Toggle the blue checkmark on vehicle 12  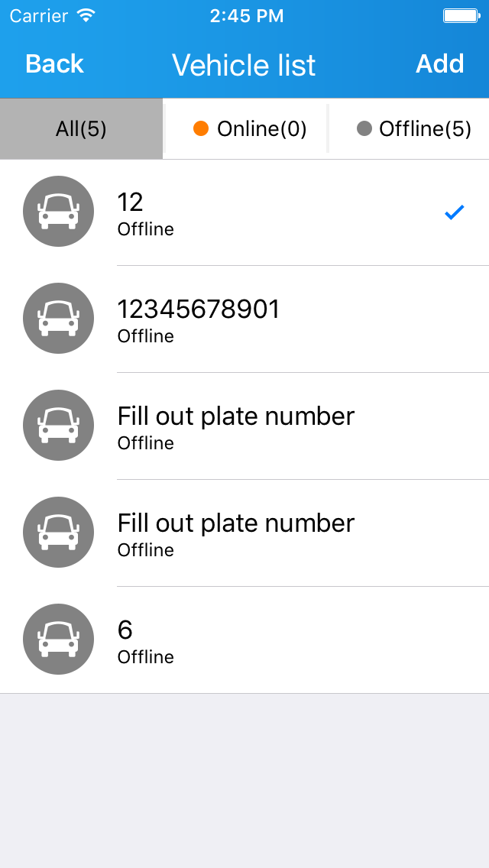tap(455, 212)
